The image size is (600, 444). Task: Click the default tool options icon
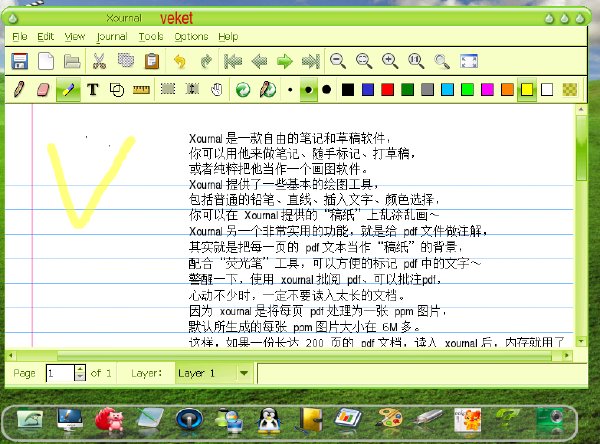(x=243, y=90)
